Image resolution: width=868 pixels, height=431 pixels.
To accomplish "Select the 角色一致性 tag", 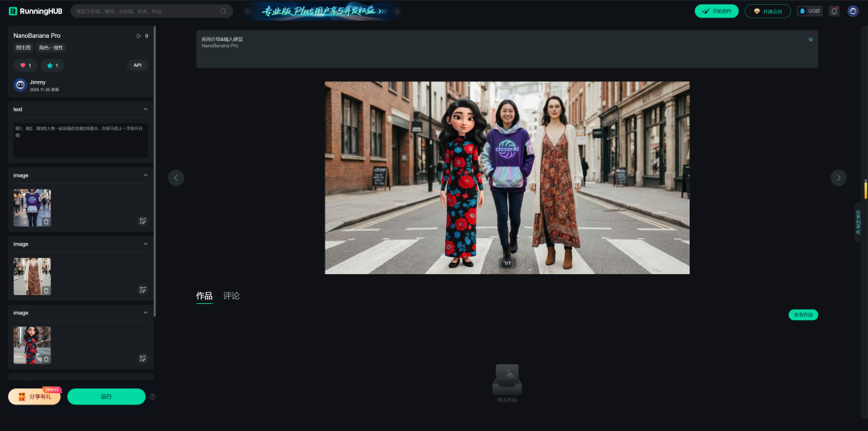I will (x=51, y=47).
